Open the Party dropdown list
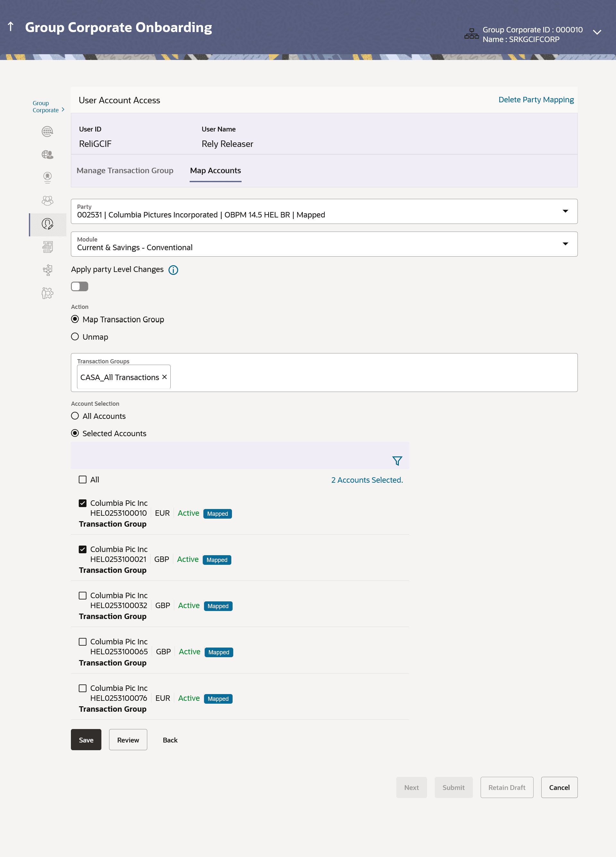 pyautogui.click(x=565, y=211)
